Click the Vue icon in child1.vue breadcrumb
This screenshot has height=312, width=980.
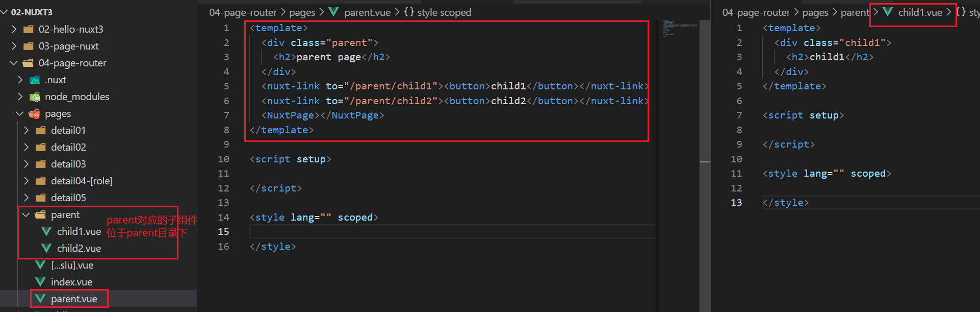pyautogui.click(x=888, y=12)
